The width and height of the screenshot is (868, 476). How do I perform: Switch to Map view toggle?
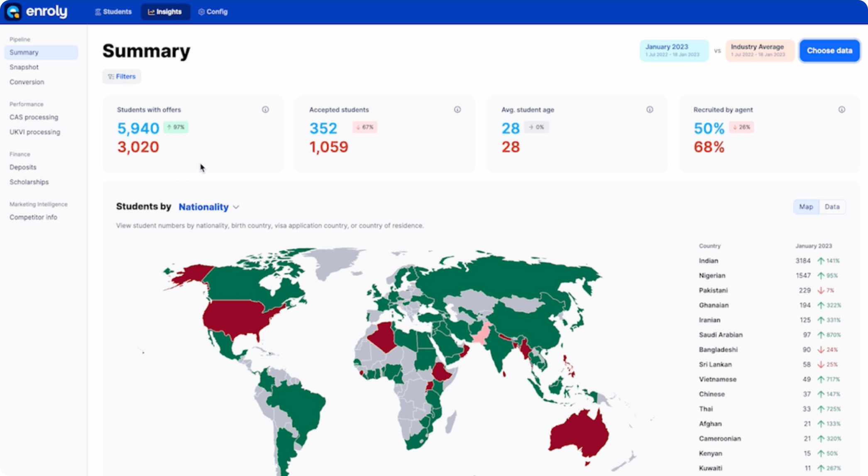[806, 207]
